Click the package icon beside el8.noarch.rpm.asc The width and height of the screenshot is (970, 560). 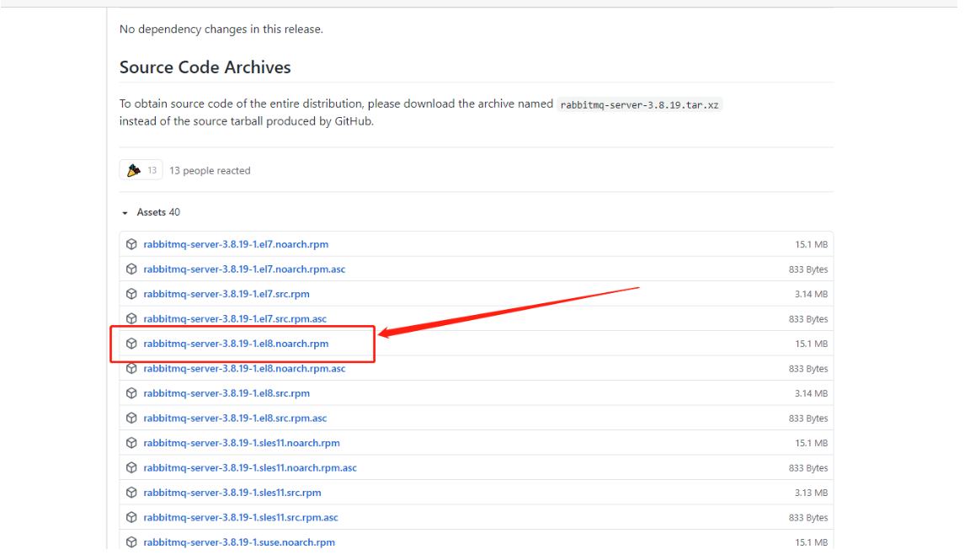coord(131,368)
